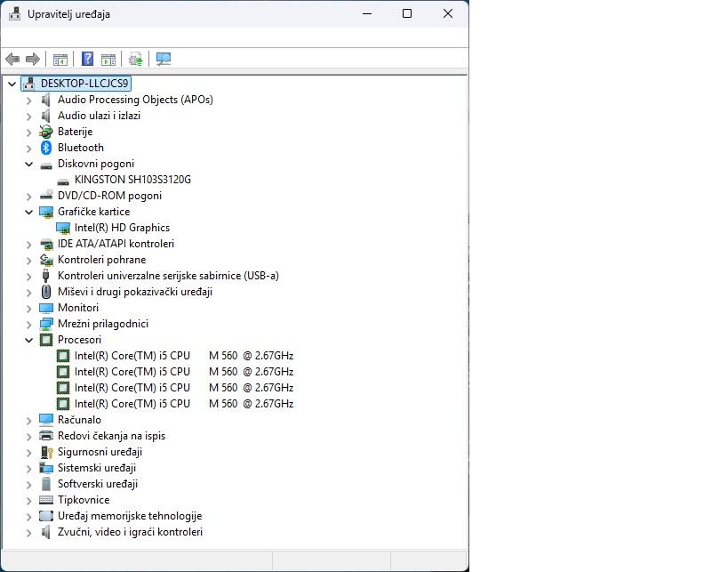This screenshot has width=728, height=572.
Task: Select 'DVD/CD-ROM pogoni' label
Action: (x=109, y=196)
